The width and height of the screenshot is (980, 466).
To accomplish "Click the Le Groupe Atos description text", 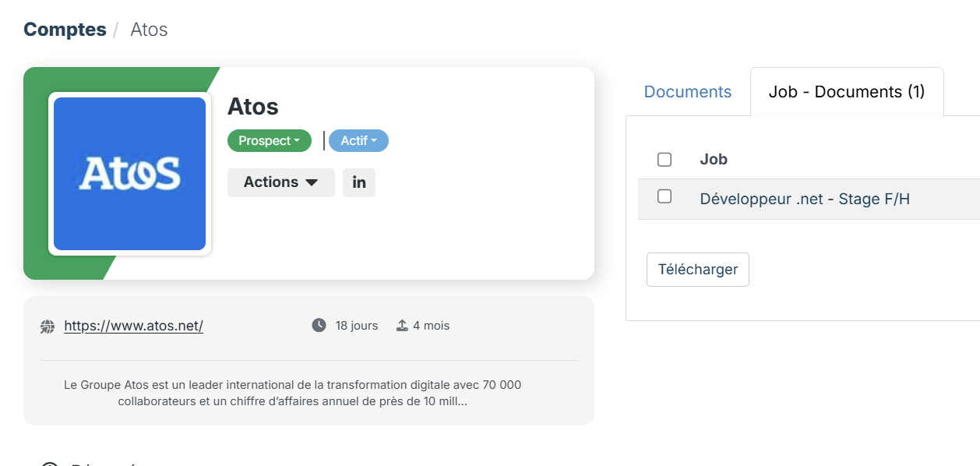I will (293, 394).
